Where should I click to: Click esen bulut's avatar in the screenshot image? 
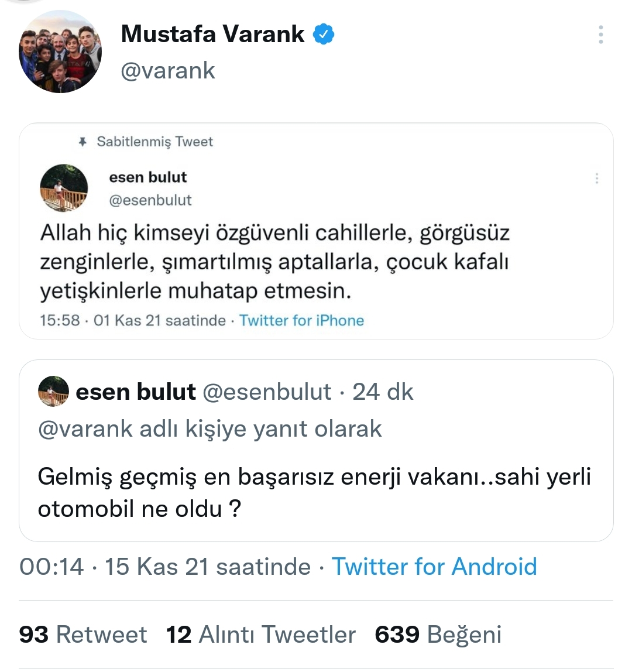coord(64,188)
